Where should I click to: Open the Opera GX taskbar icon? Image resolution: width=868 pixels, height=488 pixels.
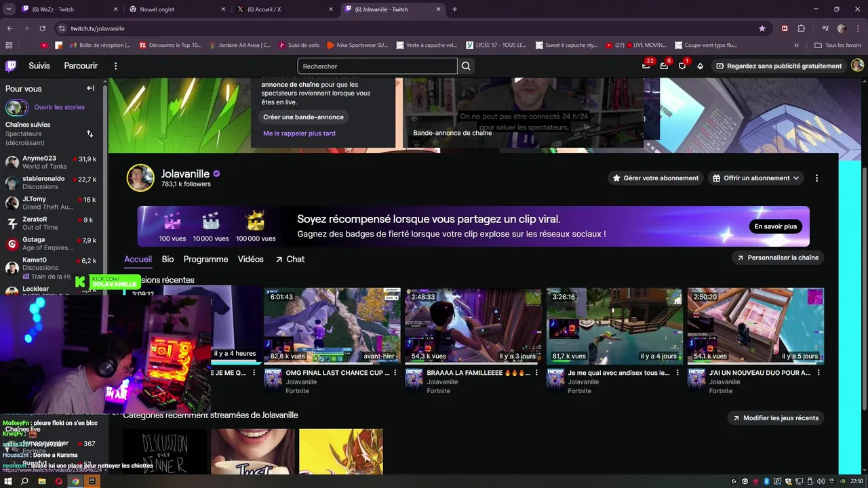(58, 481)
